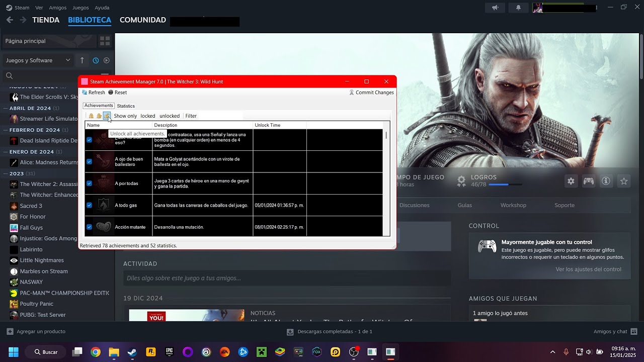Image resolution: width=644 pixels, height=362 pixels.
Task: Click the ready-to-play filter icon in sidebar
Action: [x=107, y=60]
